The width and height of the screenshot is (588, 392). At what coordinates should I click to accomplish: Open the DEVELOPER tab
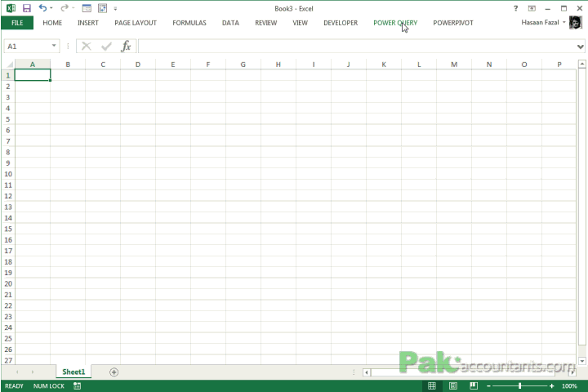341,23
